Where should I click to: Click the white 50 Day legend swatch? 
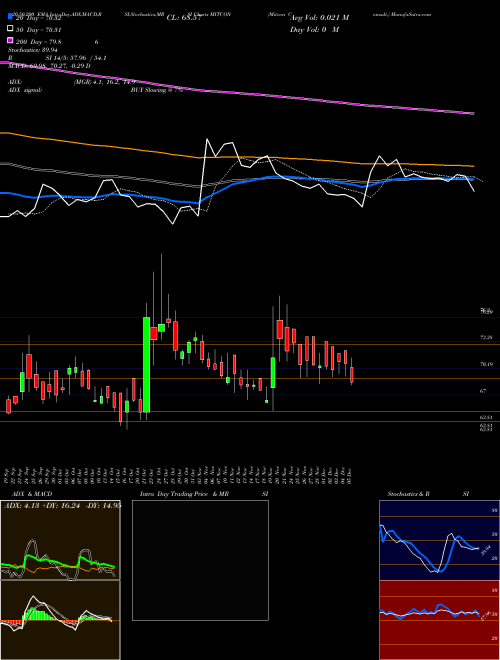point(10,29)
